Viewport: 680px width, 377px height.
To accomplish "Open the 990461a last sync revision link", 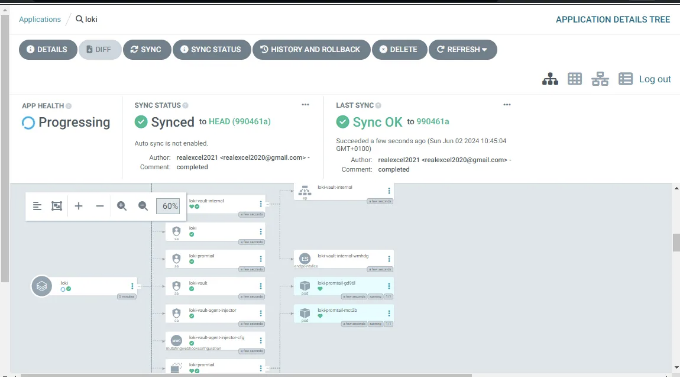I will point(432,121).
